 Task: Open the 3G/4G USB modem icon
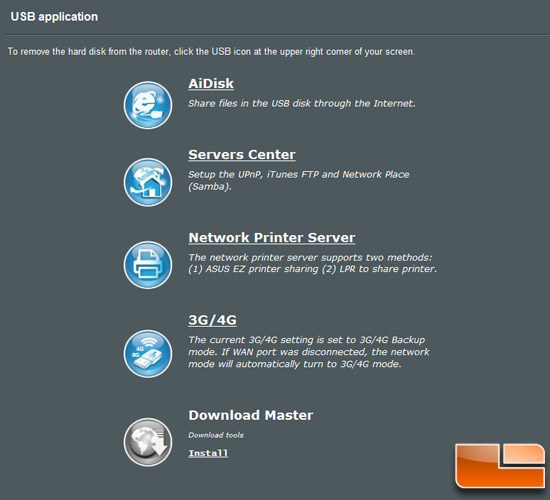click(148, 354)
